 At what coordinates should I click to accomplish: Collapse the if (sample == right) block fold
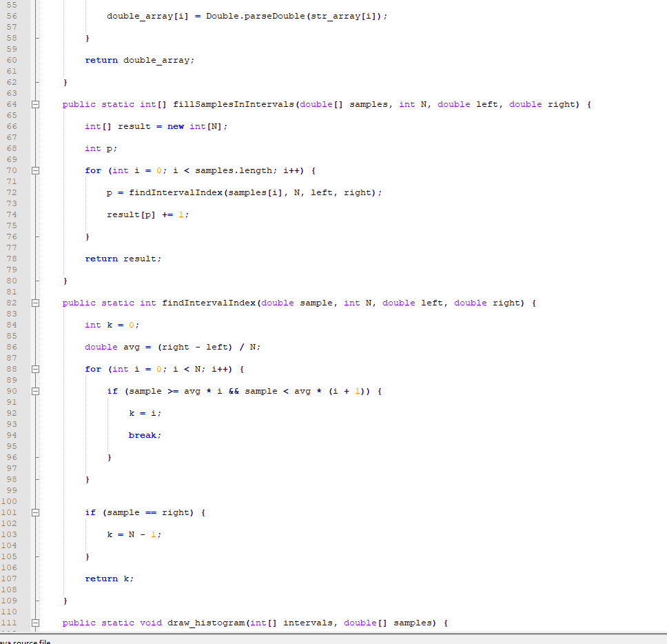pos(36,512)
